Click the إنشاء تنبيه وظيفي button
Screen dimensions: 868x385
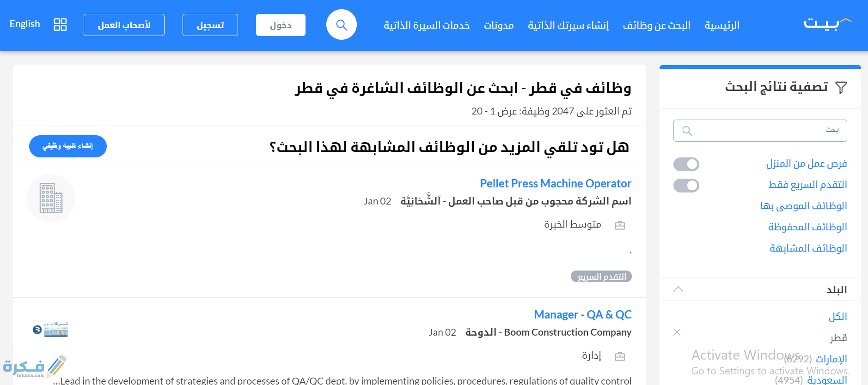[x=68, y=146]
